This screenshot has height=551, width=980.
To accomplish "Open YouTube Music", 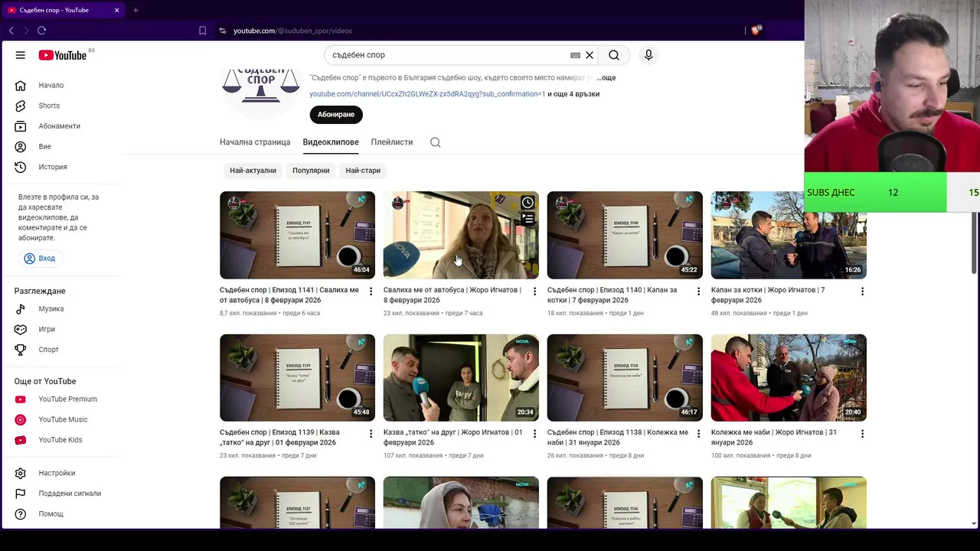I will tap(61, 419).
